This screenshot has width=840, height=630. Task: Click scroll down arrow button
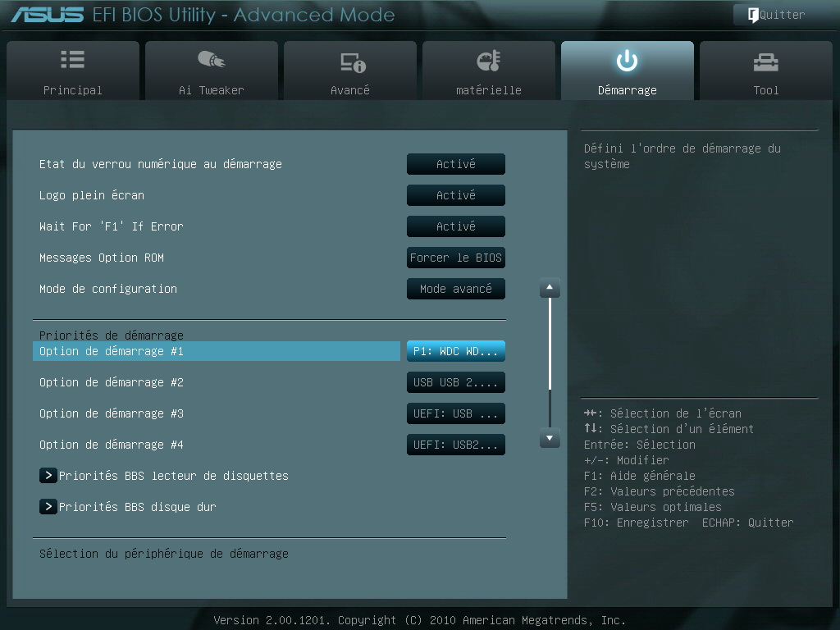tap(550, 438)
